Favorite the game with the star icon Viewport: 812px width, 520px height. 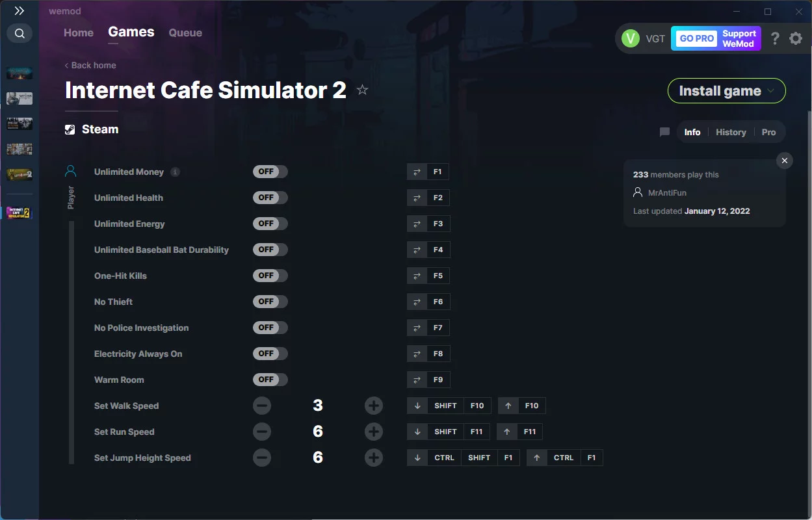click(x=363, y=90)
